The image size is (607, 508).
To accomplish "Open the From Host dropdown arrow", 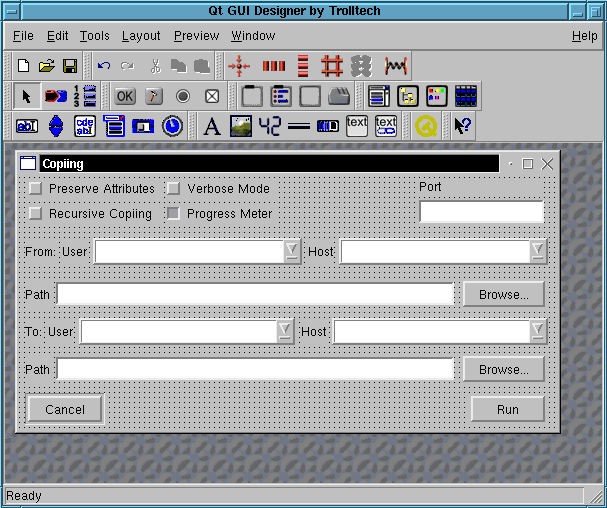I will coord(538,251).
